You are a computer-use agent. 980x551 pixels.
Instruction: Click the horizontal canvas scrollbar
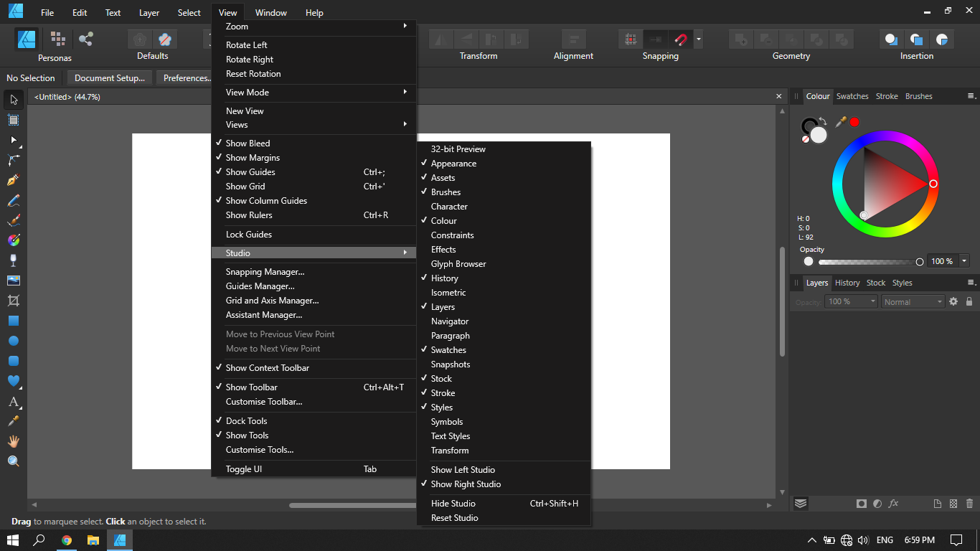point(352,505)
